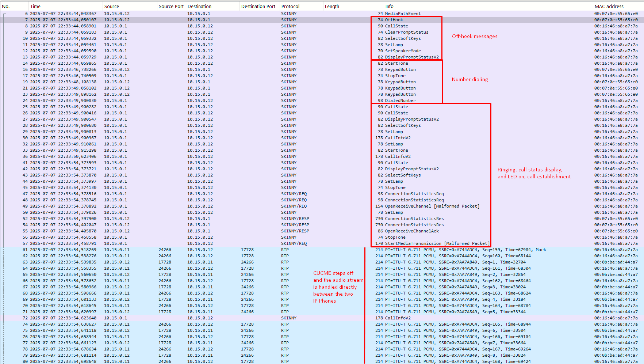Select packet 6 MediaPathEvent row
644x364 pixels.
322,14
